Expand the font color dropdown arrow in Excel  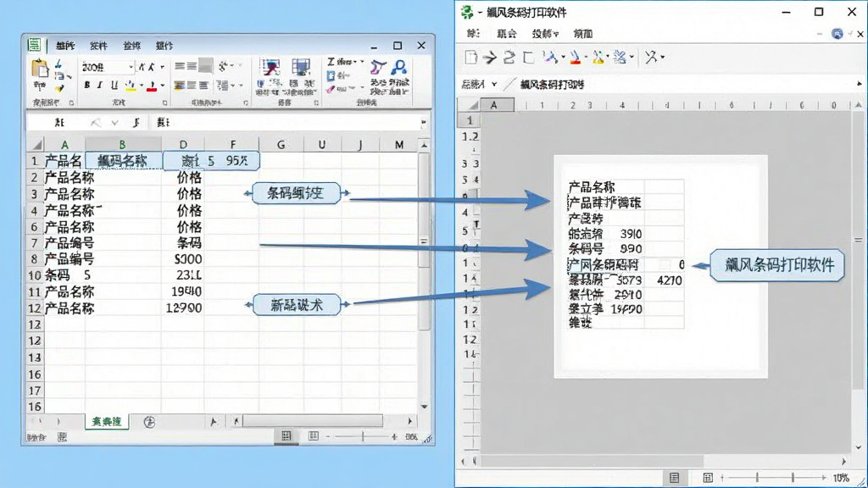162,86
